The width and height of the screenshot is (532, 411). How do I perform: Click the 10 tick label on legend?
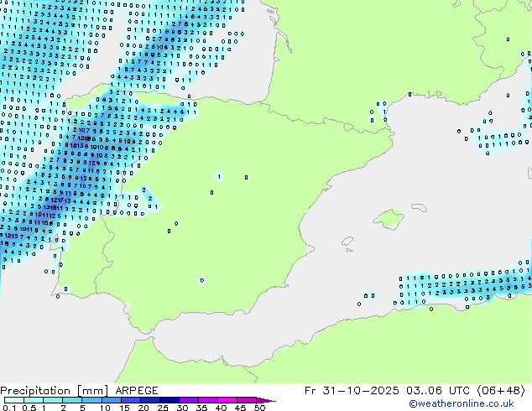(x=103, y=408)
